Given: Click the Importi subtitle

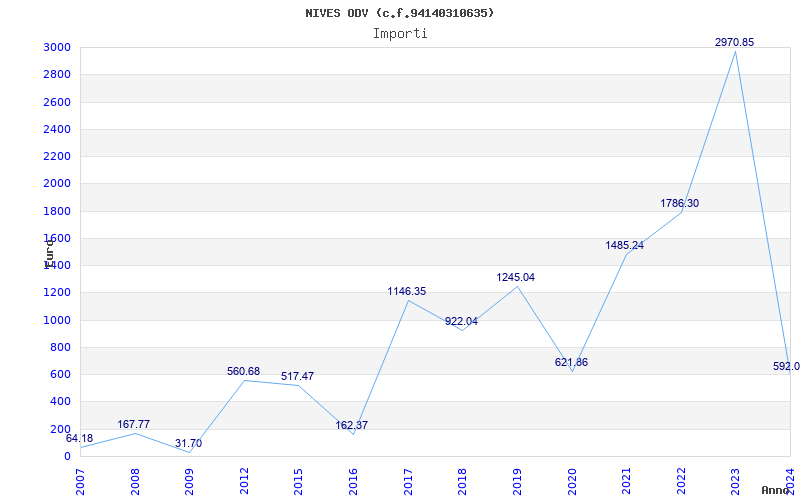Looking at the screenshot, I should coord(400,34).
